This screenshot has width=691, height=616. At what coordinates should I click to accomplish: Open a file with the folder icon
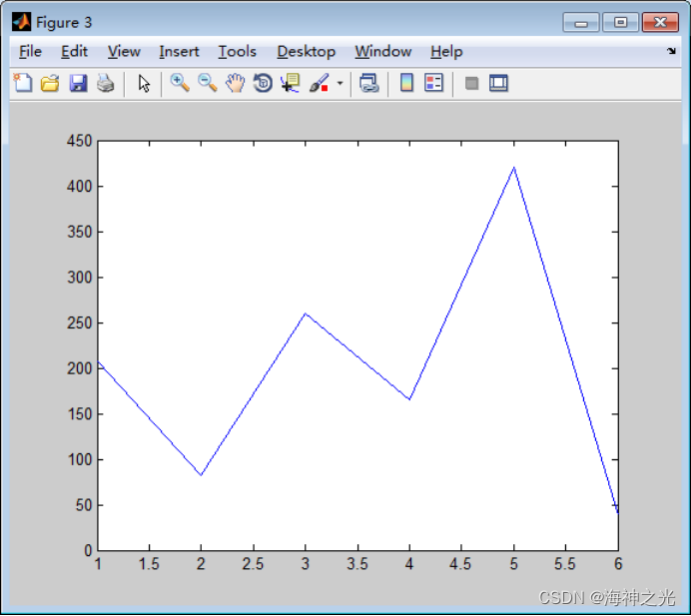coord(50,83)
